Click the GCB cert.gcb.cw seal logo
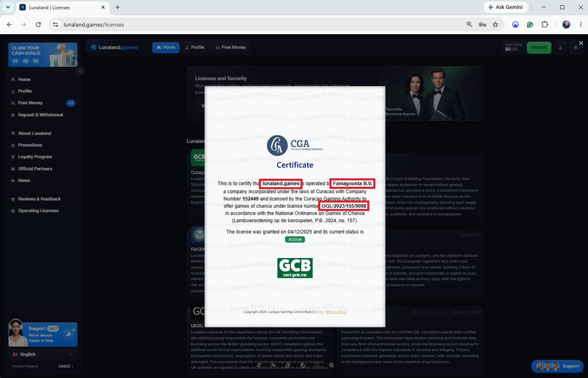The width and height of the screenshot is (588, 378). coord(295,268)
